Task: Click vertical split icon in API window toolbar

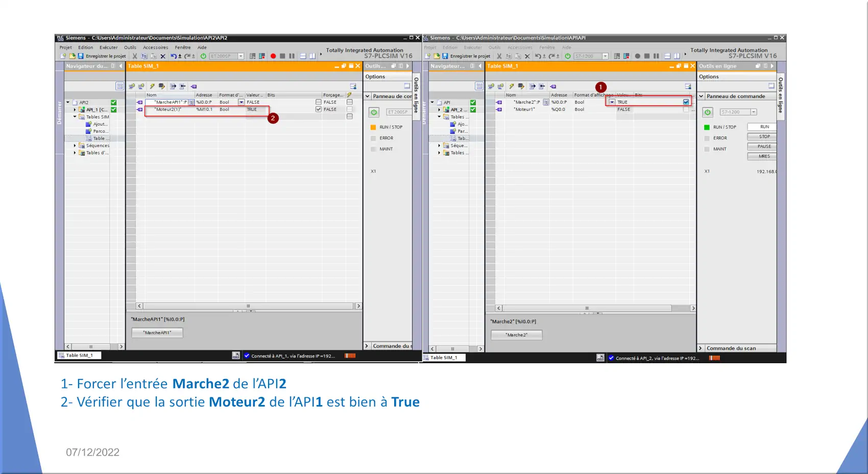Action: [677, 56]
